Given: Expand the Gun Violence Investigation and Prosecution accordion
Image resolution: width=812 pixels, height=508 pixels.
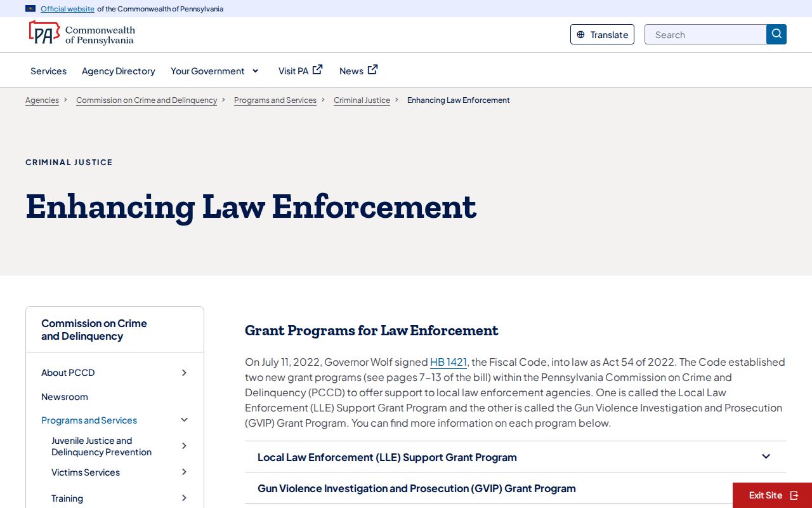Looking at the screenshot, I should [x=516, y=488].
